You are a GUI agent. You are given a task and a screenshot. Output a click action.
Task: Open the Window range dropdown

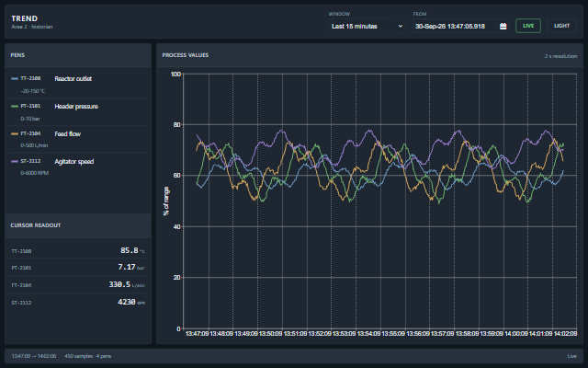pos(367,26)
